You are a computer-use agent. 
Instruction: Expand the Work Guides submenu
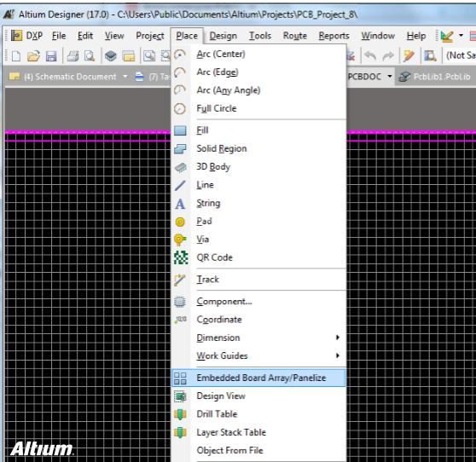[x=258, y=355]
